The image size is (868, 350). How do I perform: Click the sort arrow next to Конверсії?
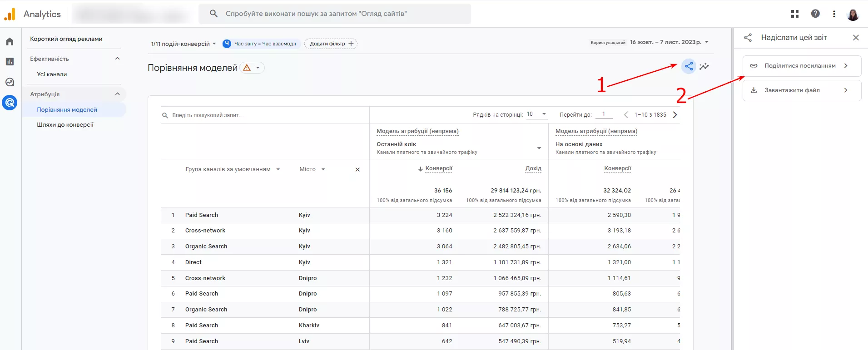[421, 169]
